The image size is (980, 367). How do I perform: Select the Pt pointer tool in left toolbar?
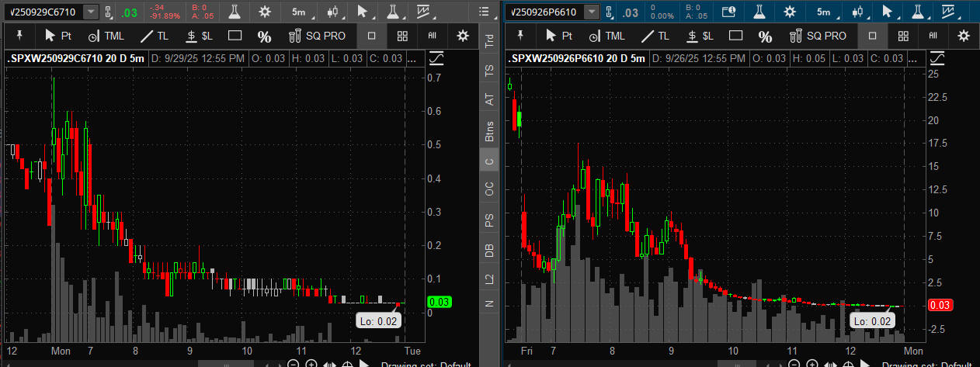(x=58, y=36)
